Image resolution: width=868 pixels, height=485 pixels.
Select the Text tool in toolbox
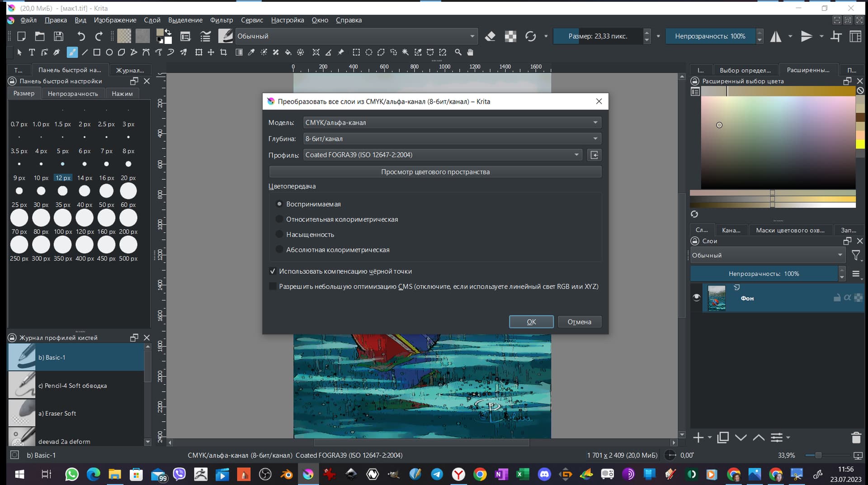coord(32,52)
